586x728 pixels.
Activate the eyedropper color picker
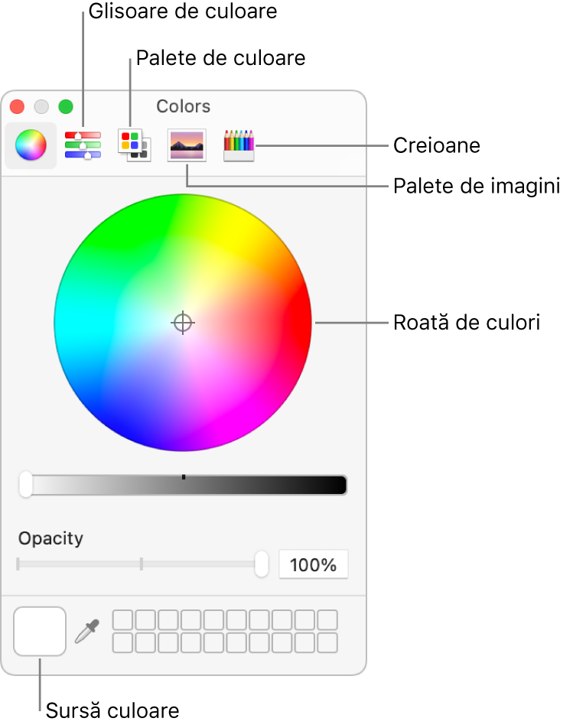tap(87, 632)
